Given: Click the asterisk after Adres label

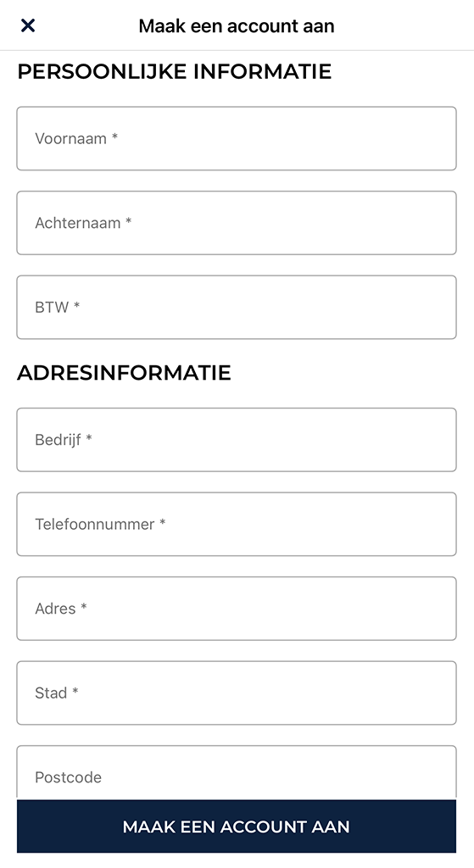Looking at the screenshot, I should (84, 607).
